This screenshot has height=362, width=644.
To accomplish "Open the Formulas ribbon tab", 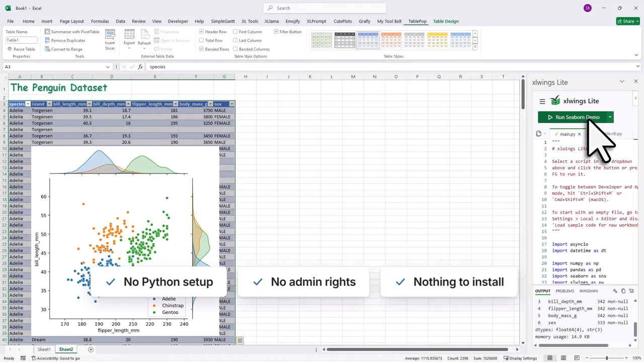I will pos(100,21).
